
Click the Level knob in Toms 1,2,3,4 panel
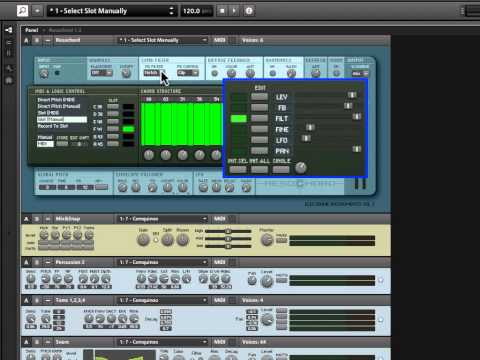tap(267, 320)
